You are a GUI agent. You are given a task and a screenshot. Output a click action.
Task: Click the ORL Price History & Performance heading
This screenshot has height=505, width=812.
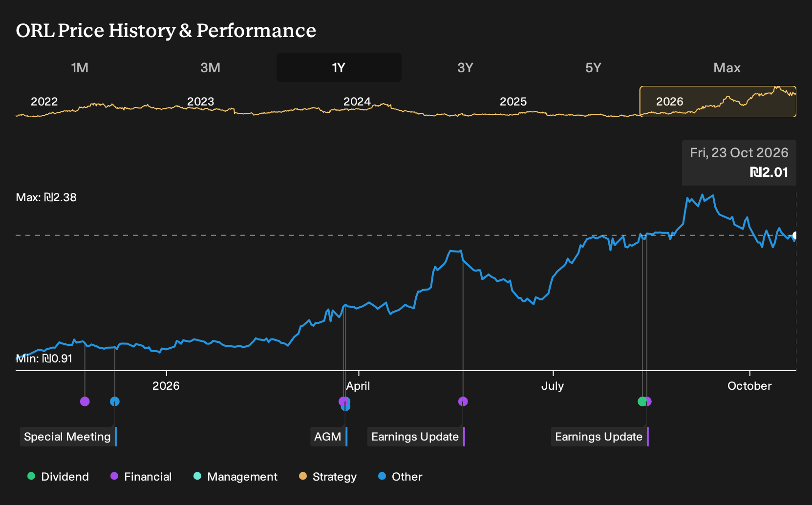(x=166, y=30)
